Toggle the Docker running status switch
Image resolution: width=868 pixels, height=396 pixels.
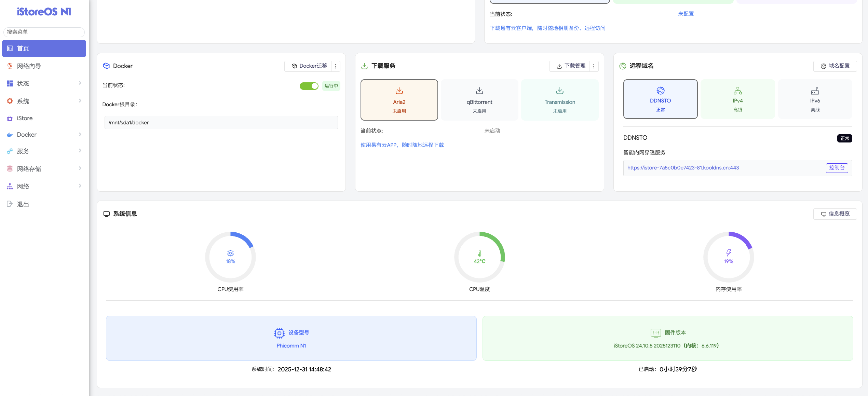tap(309, 86)
